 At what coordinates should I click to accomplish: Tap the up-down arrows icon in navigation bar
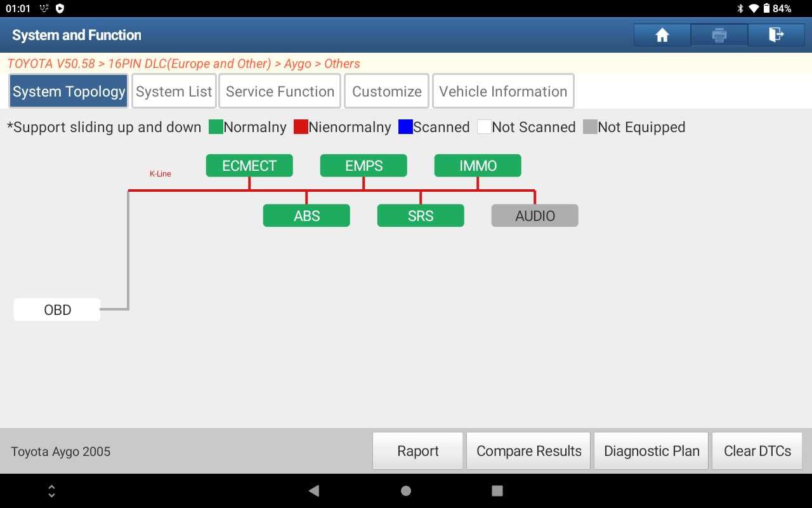(x=51, y=491)
